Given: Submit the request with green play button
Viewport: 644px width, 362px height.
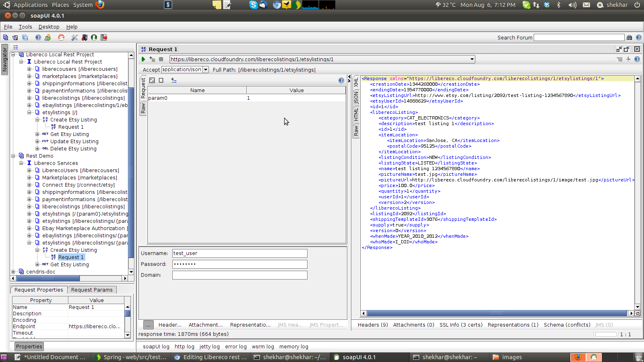Looking at the screenshot, I should pos(143,59).
